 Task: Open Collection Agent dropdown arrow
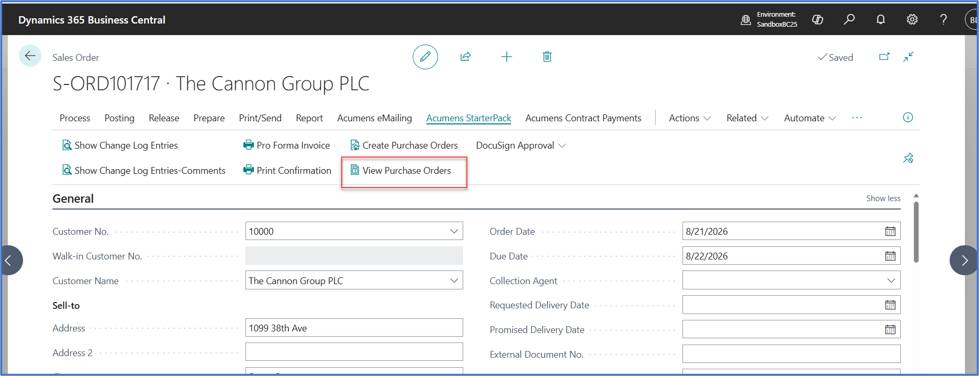pos(891,280)
